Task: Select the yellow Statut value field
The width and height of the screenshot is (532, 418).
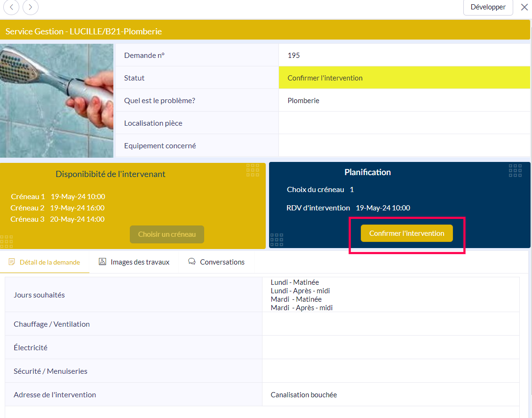Action: pos(404,78)
